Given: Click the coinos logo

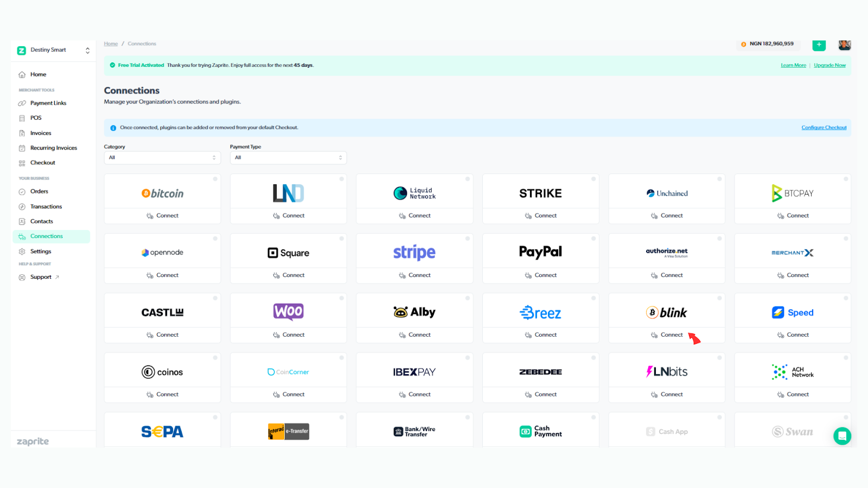Looking at the screenshot, I should click(163, 372).
